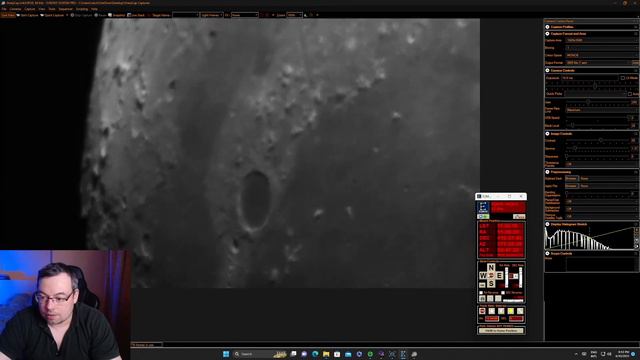This screenshot has width=640, height=360.
Task: Open File Explorer from the taskbar
Action: tap(326, 354)
